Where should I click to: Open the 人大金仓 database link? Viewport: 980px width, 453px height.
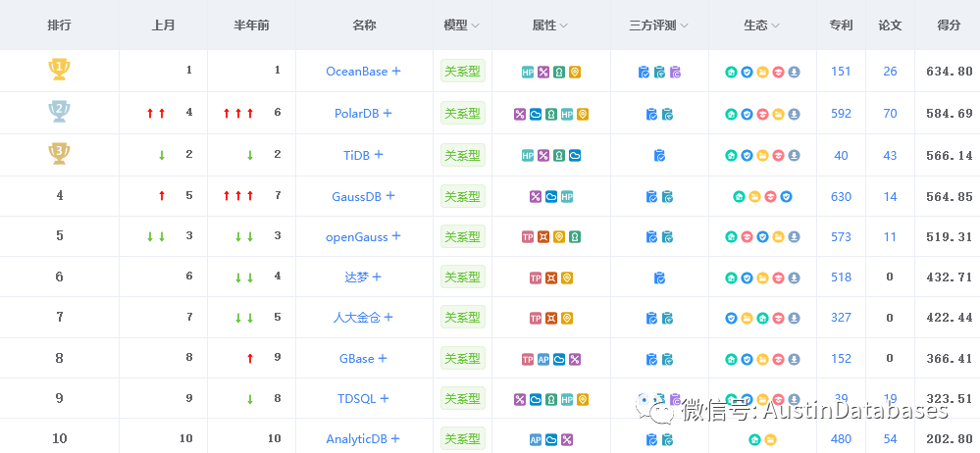click(x=357, y=318)
